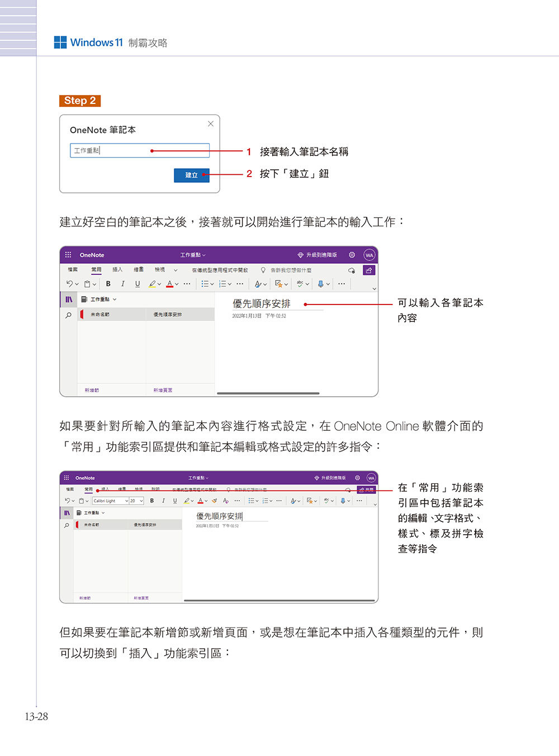Collapse the ribbon with the chevron in the first OneNote screenshot
The image size is (559, 756).
point(375,288)
